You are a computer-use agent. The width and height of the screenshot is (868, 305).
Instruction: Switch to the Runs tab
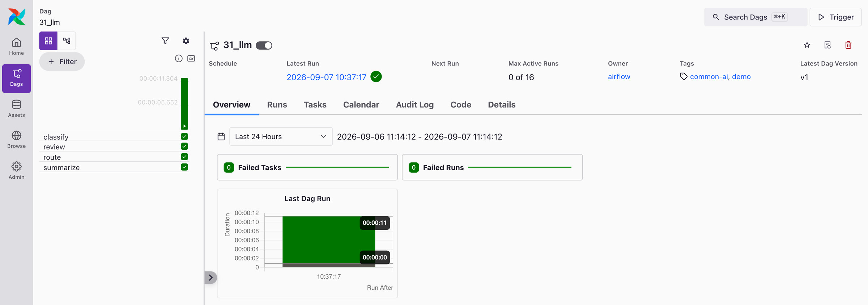pyautogui.click(x=277, y=105)
